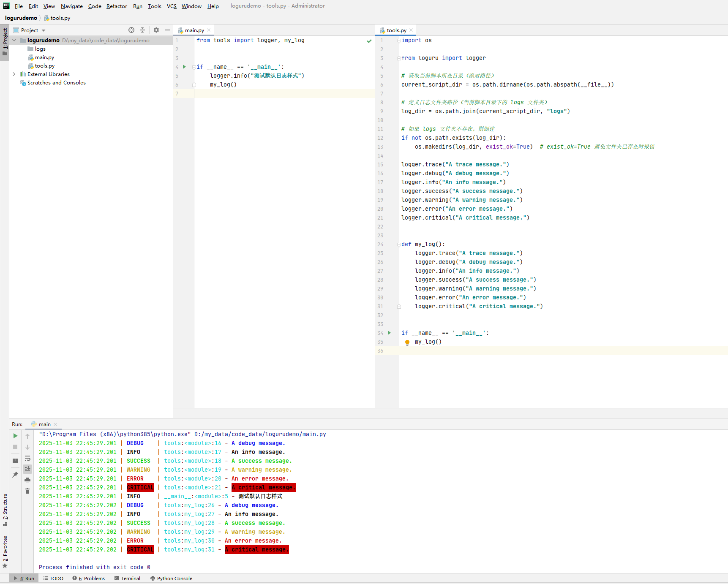Select the logs folder in Project tree

(41, 49)
